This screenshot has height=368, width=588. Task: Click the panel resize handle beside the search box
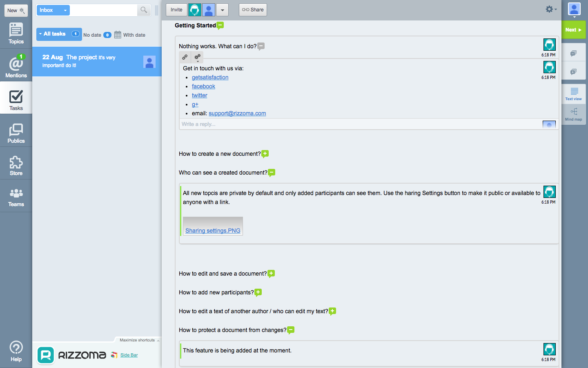coord(156,10)
